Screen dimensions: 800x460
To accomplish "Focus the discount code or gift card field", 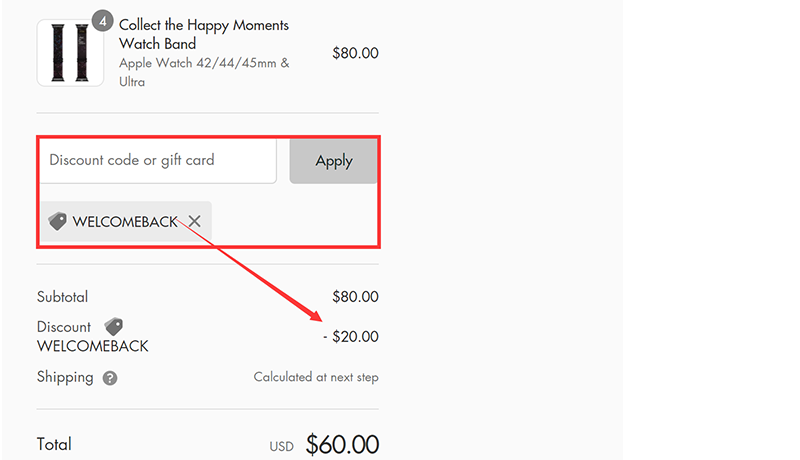I will coord(157,160).
